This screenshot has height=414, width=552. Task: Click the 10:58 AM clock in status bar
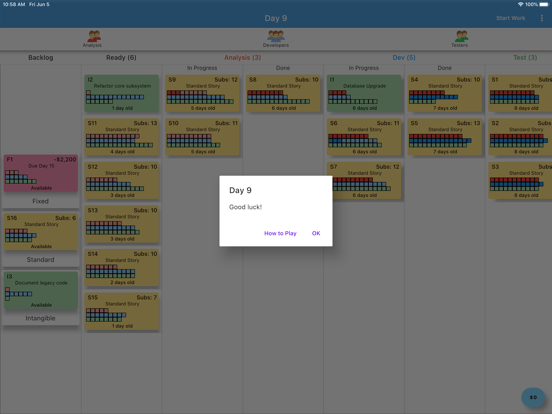click(x=14, y=4)
